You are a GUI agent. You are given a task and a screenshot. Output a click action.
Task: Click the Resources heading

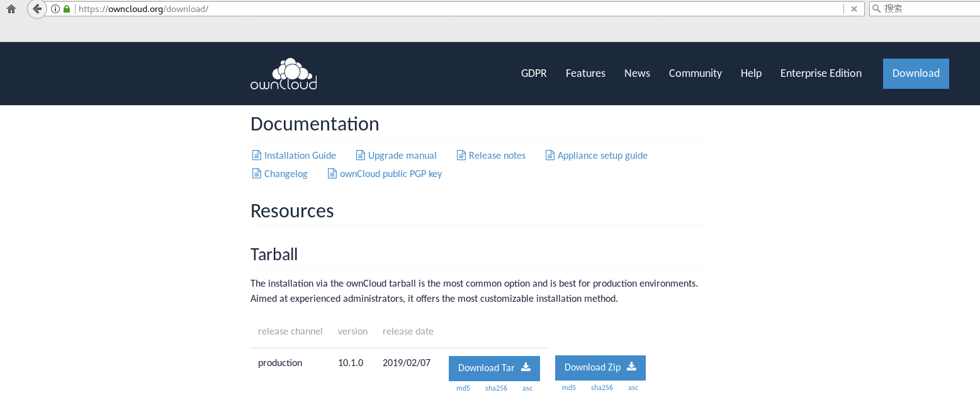292,210
